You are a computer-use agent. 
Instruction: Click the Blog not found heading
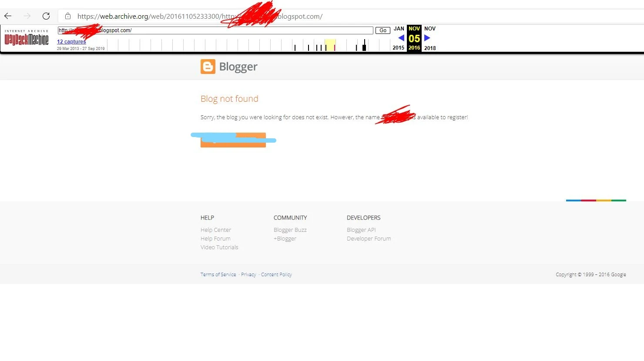[x=229, y=99]
